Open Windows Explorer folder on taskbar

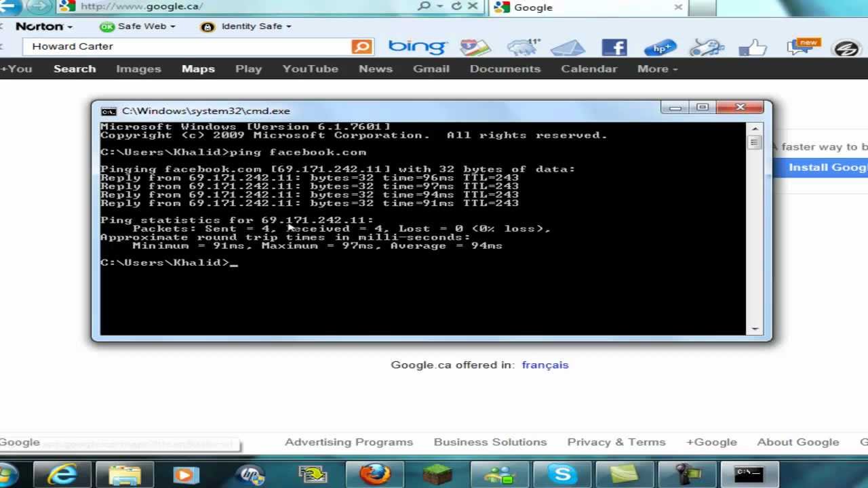[x=124, y=474]
